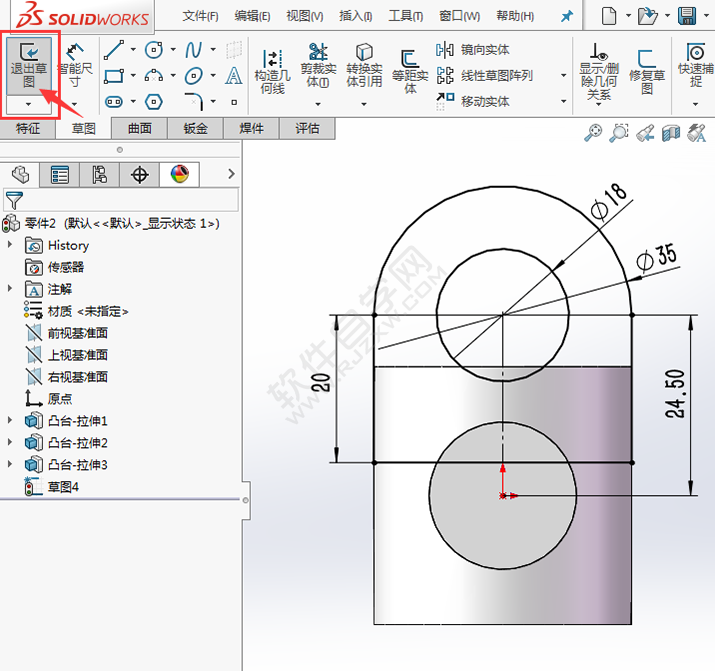Click the Zoom to Area icon
Screen dimensions: 715x671
tap(619, 133)
